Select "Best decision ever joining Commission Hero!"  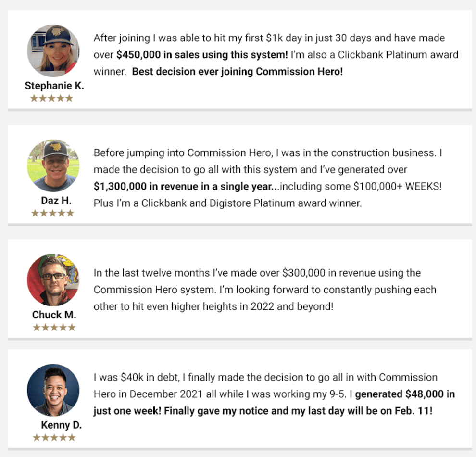[x=238, y=72]
